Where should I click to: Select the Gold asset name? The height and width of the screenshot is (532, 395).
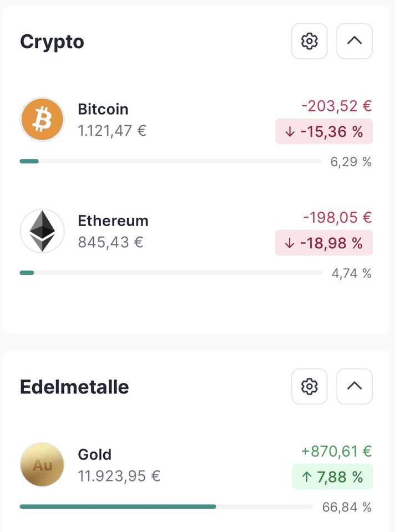pyautogui.click(x=95, y=454)
